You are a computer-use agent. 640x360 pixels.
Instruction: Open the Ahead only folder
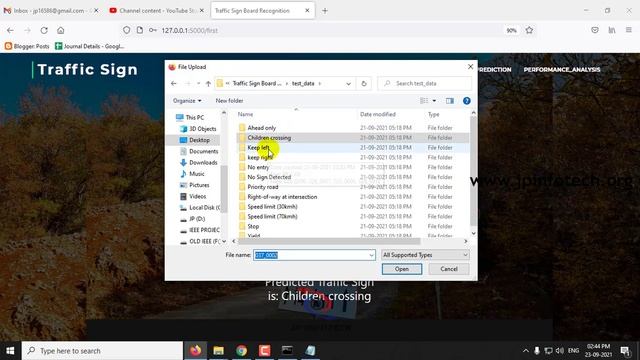click(x=262, y=128)
